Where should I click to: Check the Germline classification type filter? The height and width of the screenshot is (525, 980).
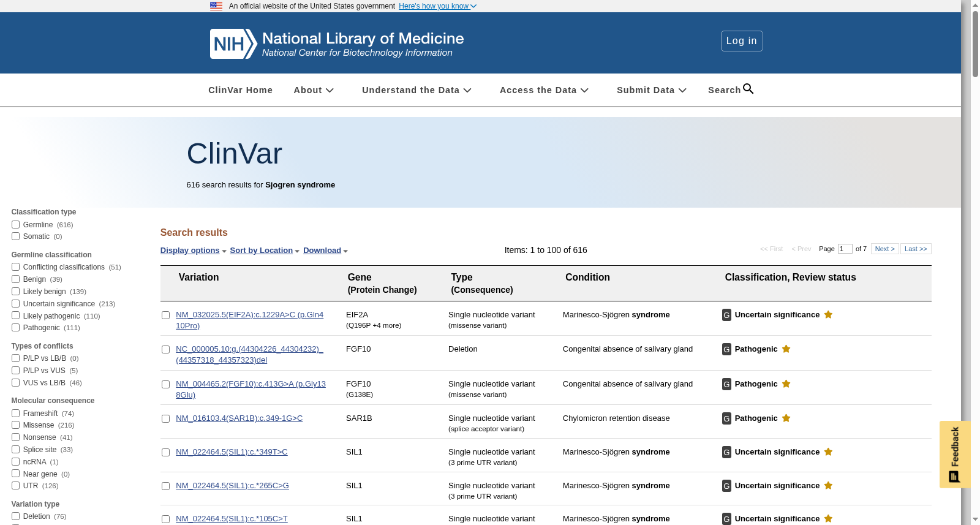tap(15, 225)
